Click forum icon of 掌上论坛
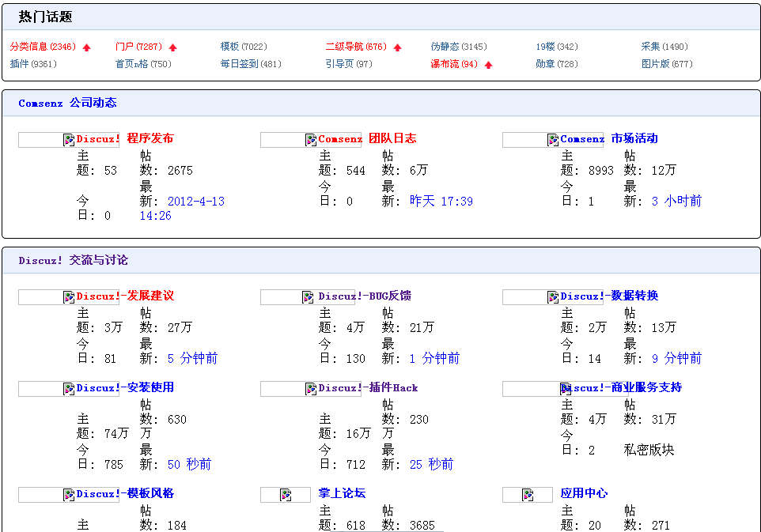This screenshot has width=761, height=532. [x=286, y=495]
